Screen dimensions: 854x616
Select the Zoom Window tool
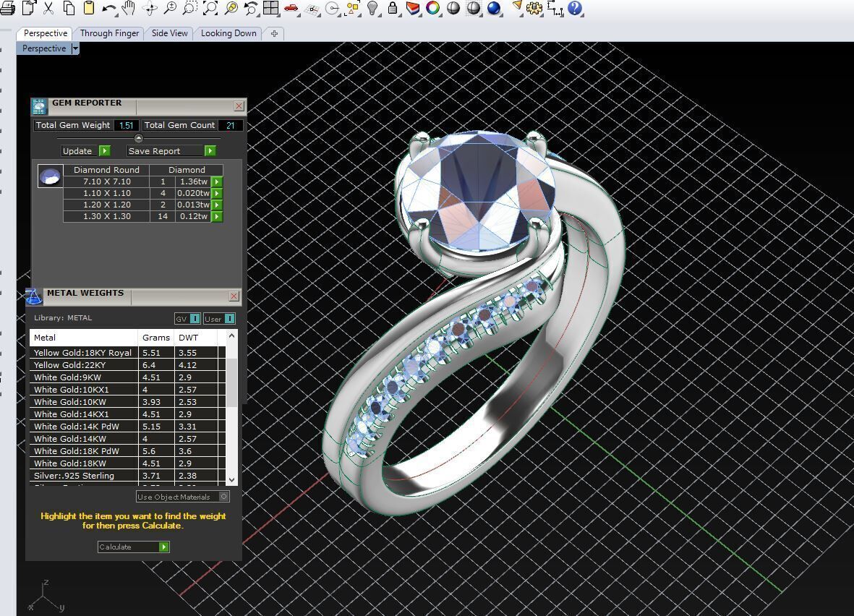pyautogui.click(x=190, y=8)
